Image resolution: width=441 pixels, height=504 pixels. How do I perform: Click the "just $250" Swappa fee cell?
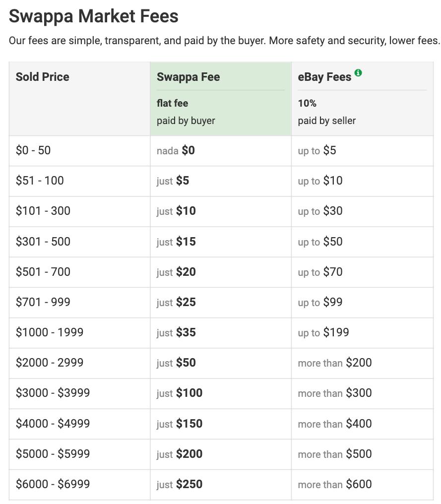(180, 484)
